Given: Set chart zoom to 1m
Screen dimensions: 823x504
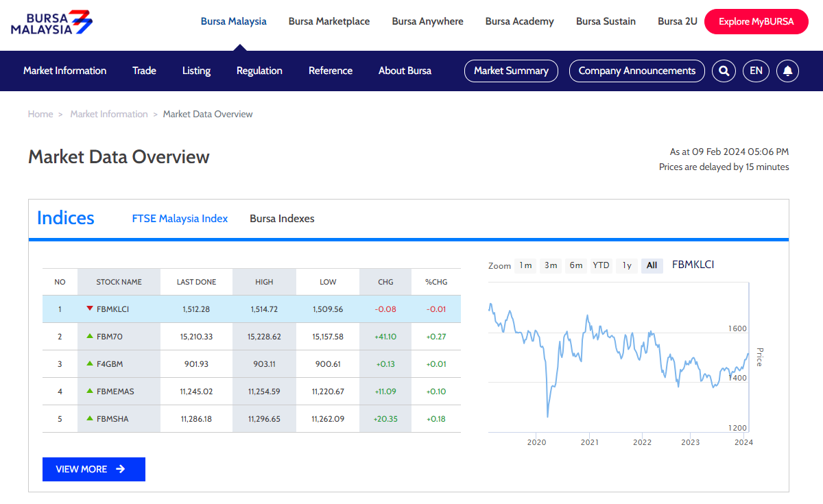Looking at the screenshot, I should pyautogui.click(x=525, y=265).
